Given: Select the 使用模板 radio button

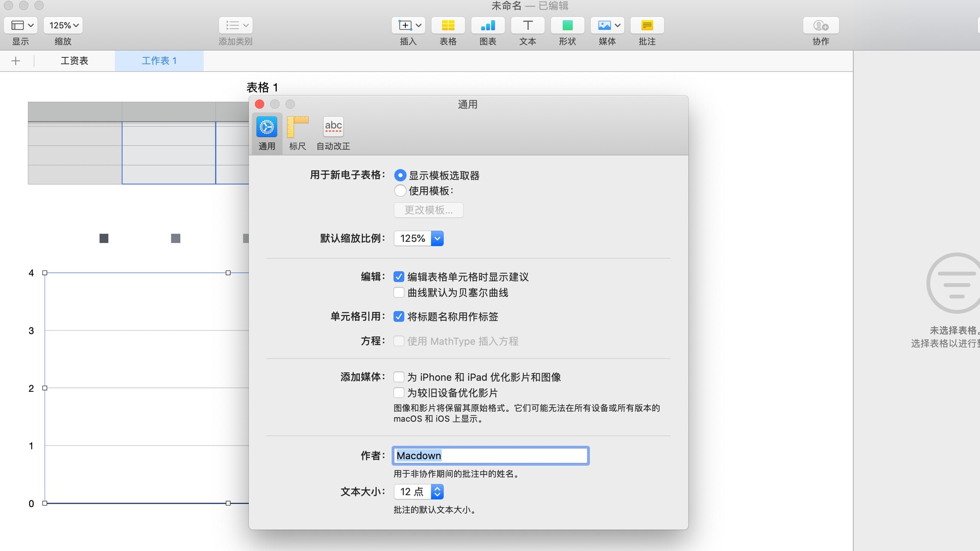Looking at the screenshot, I should [400, 191].
